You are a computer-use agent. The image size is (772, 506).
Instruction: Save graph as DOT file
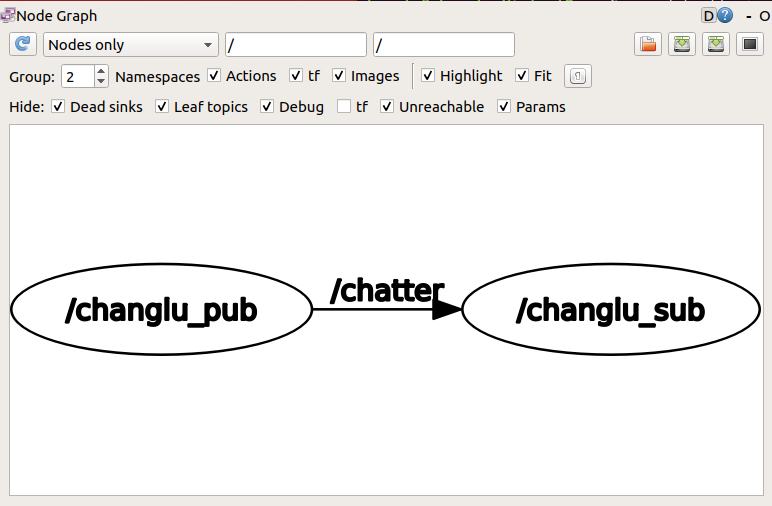(x=681, y=45)
